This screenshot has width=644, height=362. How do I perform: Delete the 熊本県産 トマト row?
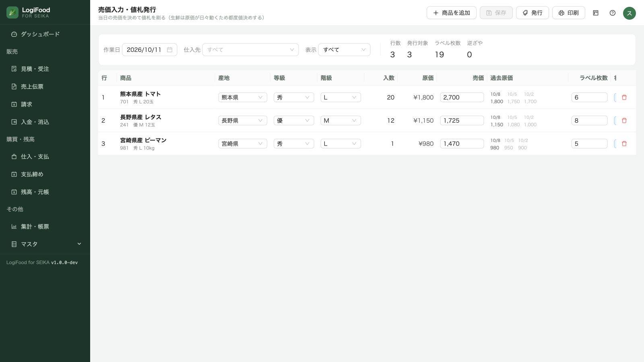click(624, 97)
